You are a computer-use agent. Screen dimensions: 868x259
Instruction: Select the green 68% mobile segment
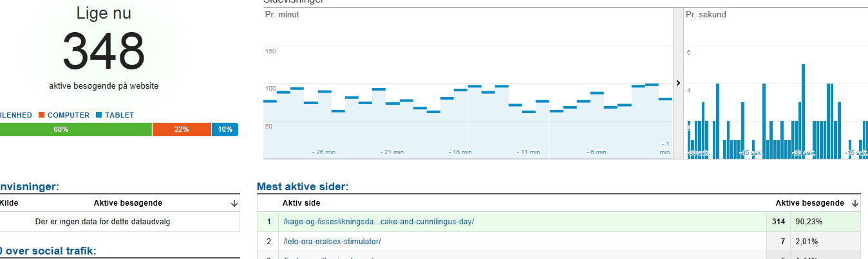click(76, 129)
